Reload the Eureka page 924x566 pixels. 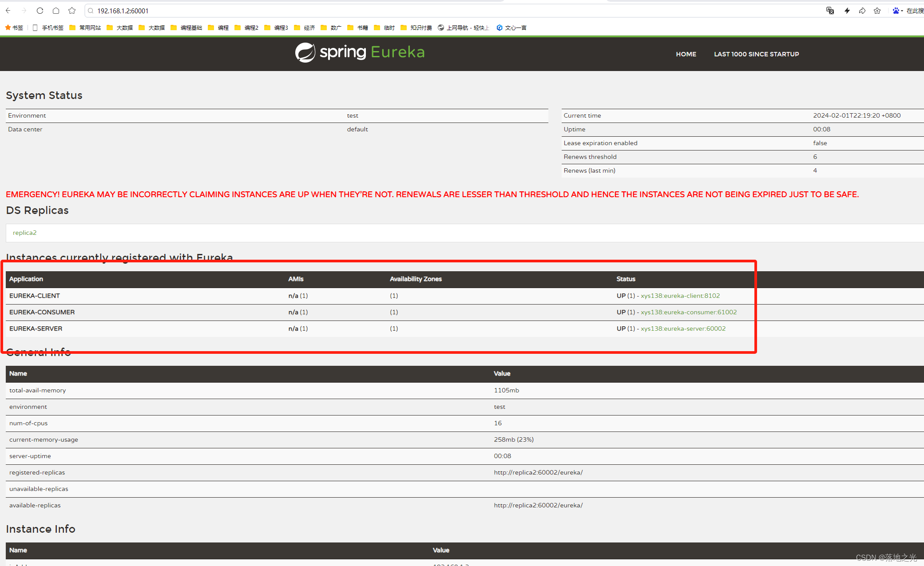40,11
